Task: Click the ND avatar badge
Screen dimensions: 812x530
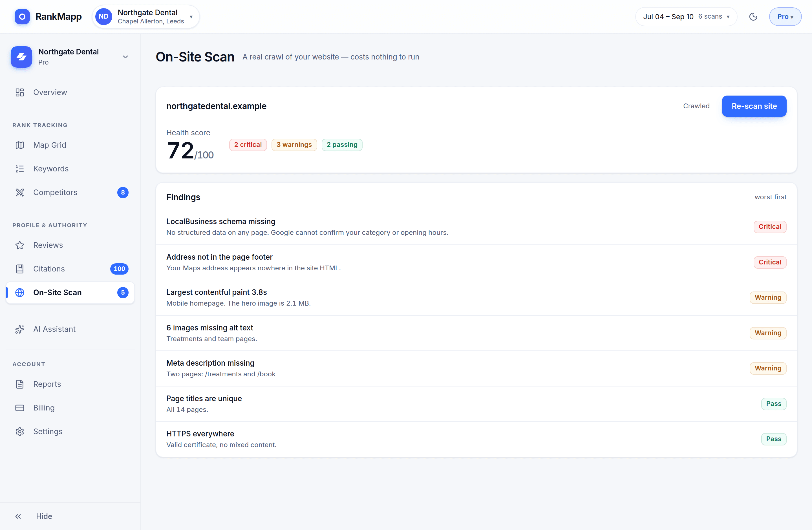Action: coord(104,16)
